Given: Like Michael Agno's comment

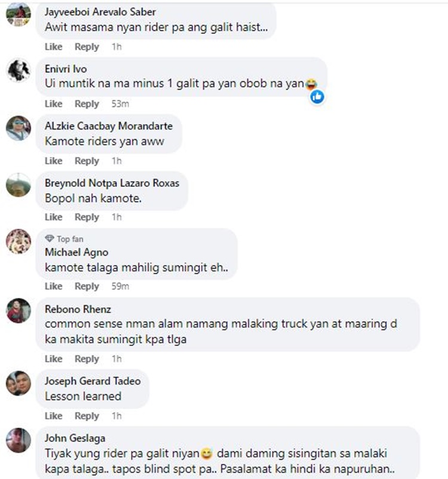Looking at the screenshot, I should coord(53,286).
